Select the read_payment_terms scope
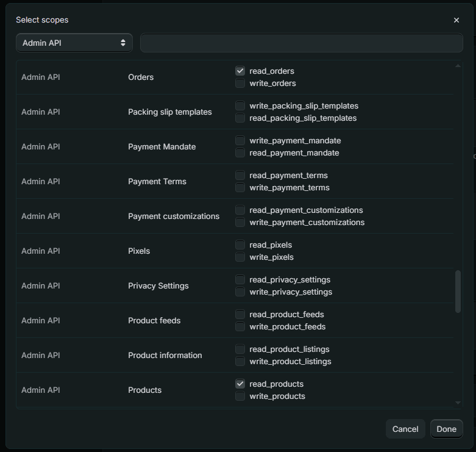The height and width of the screenshot is (452, 476). (x=240, y=175)
